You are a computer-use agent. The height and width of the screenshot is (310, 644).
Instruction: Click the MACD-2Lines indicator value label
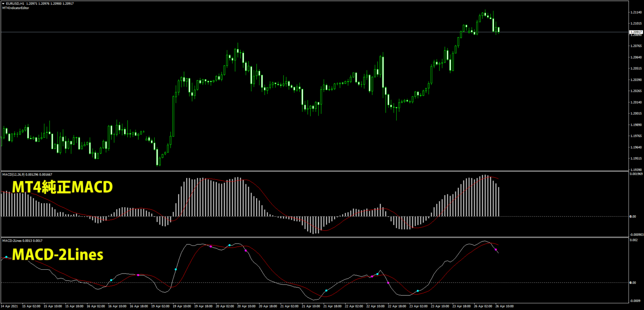[22, 240]
